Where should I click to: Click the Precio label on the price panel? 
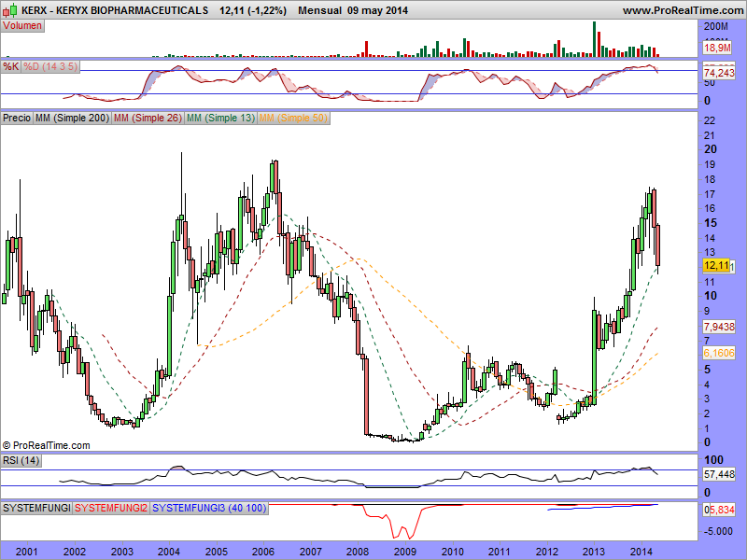pos(17,118)
